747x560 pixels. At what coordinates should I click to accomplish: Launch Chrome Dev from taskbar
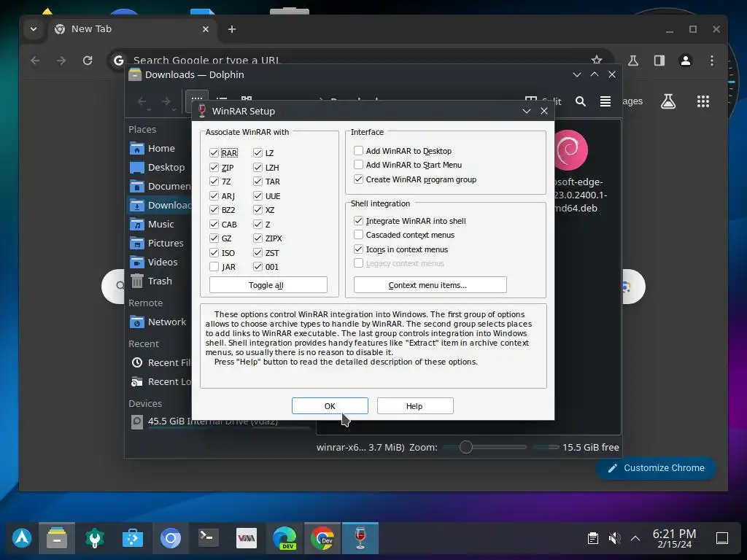coord(322,538)
